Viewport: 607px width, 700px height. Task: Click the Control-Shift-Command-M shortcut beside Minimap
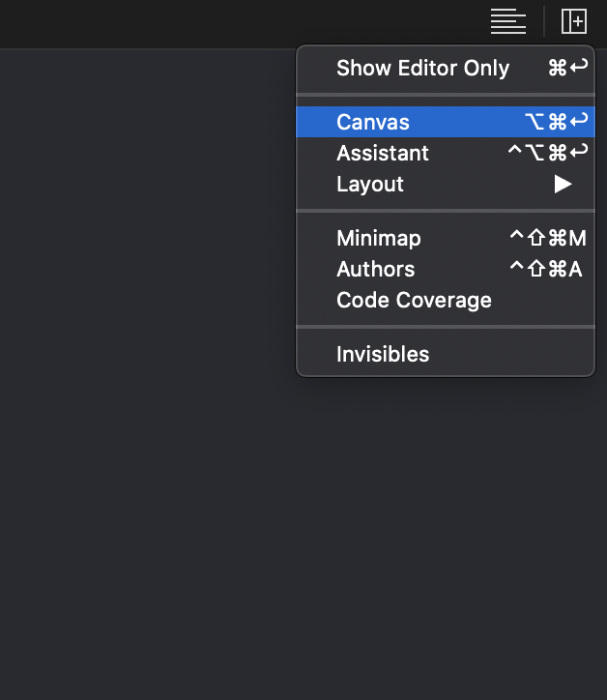tap(547, 238)
